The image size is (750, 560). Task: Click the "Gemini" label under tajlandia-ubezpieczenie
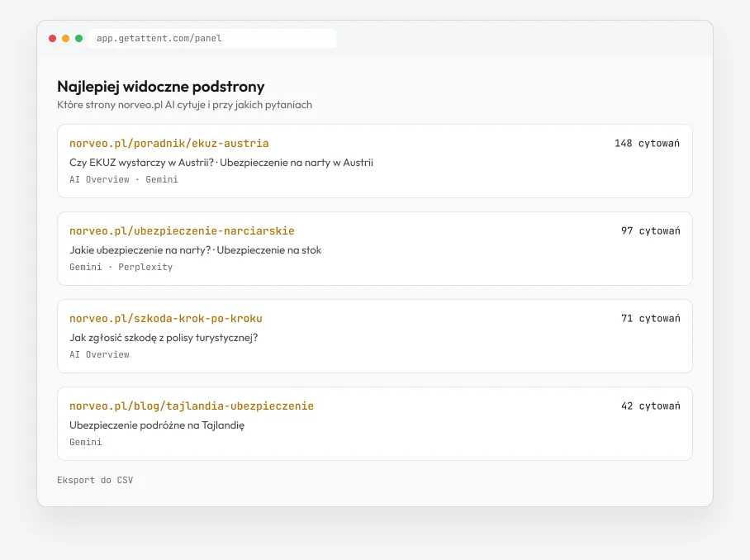tap(86, 442)
